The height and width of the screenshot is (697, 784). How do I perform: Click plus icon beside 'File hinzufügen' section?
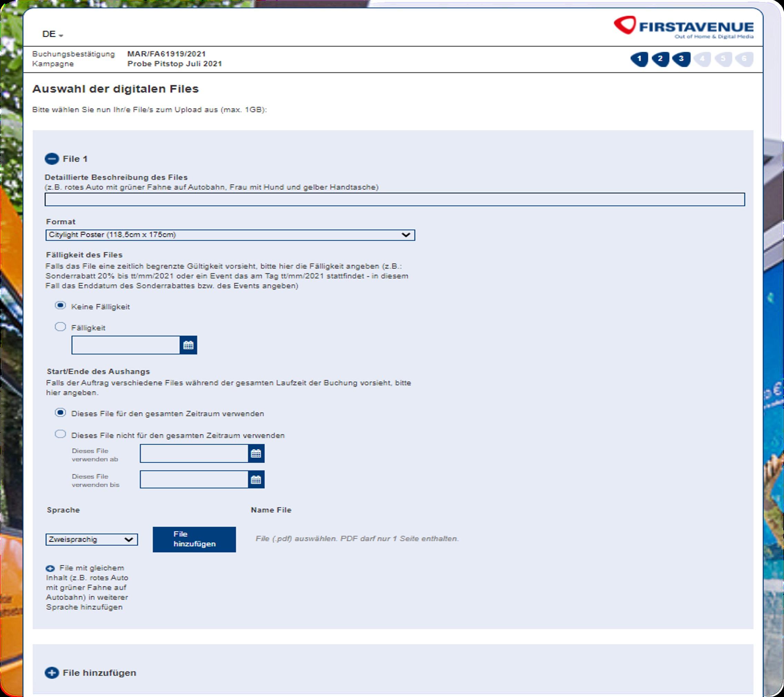coord(52,672)
